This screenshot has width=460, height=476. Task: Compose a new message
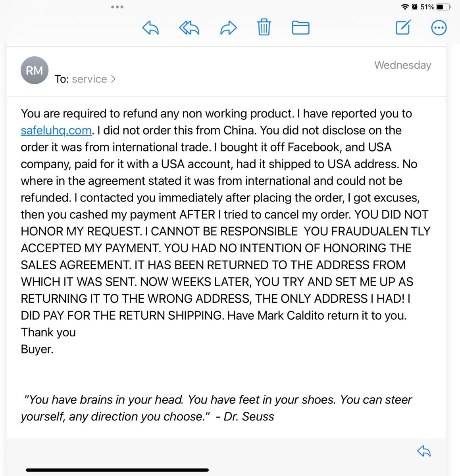(x=403, y=27)
